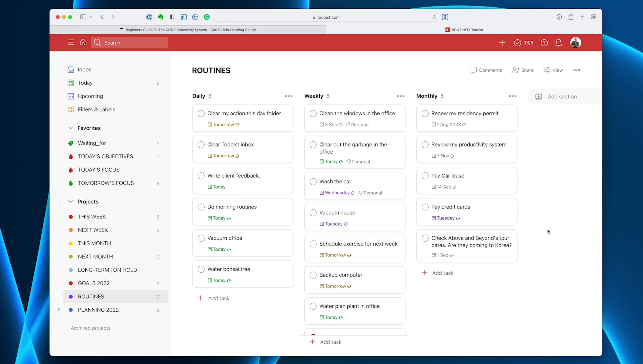The width and height of the screenshot is (643, 364).
Task: Open TOMORROW'S FOCUS filter
Action: 116,183
